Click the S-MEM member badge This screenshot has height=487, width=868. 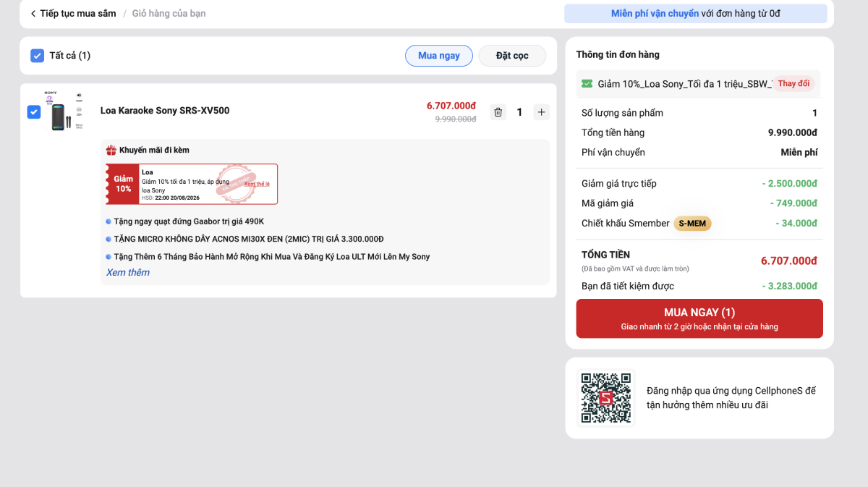(692, 224)
